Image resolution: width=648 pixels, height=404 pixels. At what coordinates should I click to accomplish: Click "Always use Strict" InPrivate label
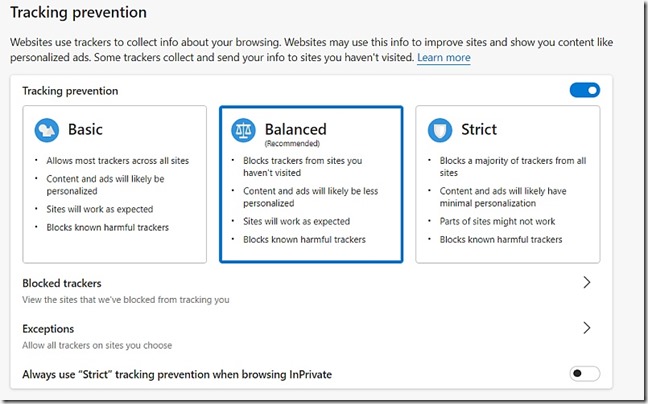click(x=177, y=374)
